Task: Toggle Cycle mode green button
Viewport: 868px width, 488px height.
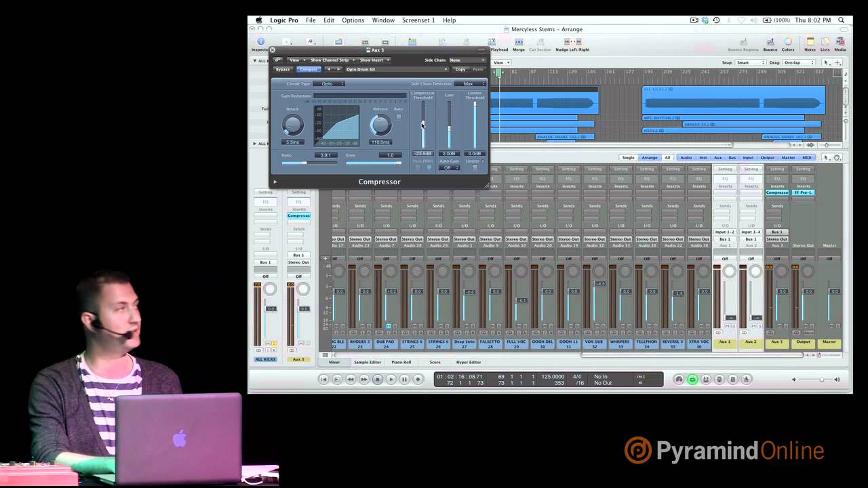Action: tap(692, 380)
